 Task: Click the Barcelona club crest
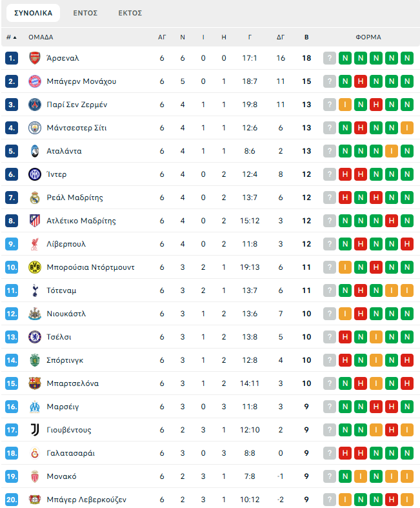(x=35, y=383)
